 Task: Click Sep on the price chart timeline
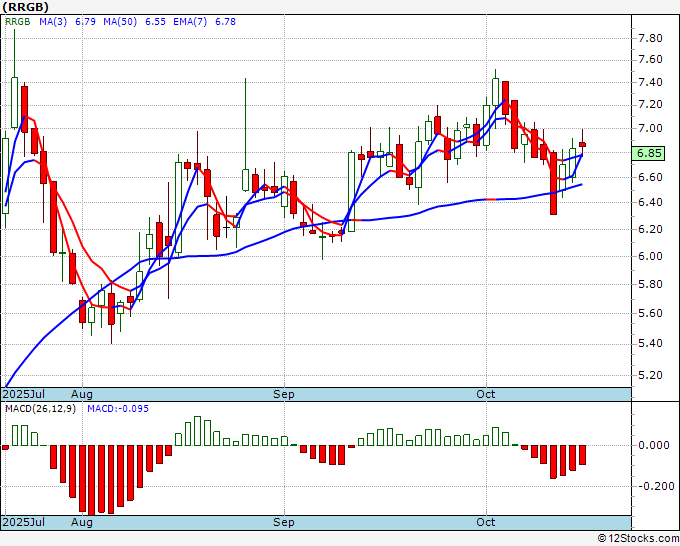tap(284, 394)
